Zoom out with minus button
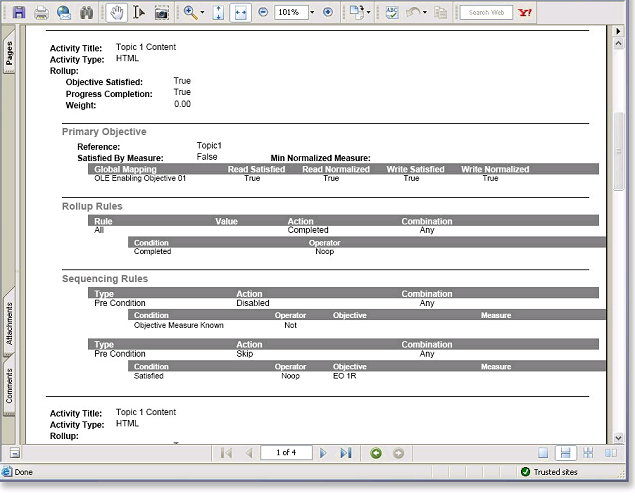Screen dimensions: 635x496 coord(263,12)
